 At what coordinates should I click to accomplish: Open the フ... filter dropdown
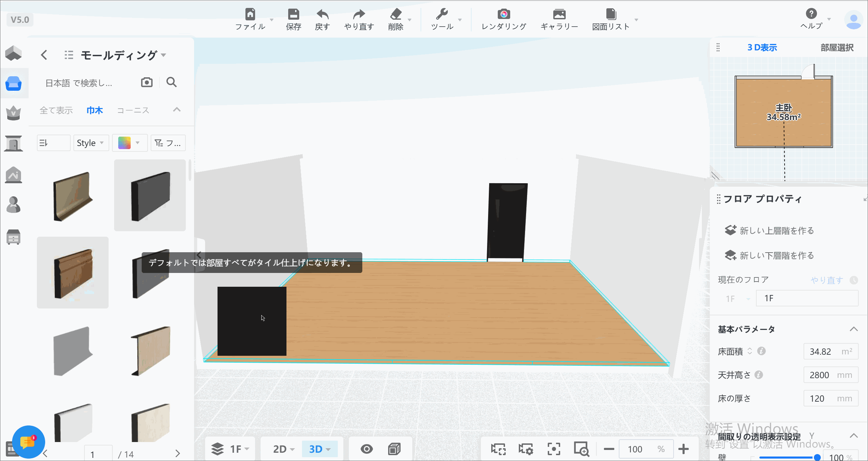(x=168, y=143)
